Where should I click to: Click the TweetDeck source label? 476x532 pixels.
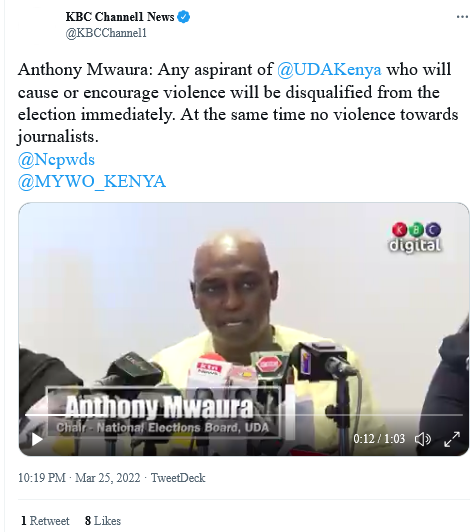pyautogui.click(x=178, y=478)
